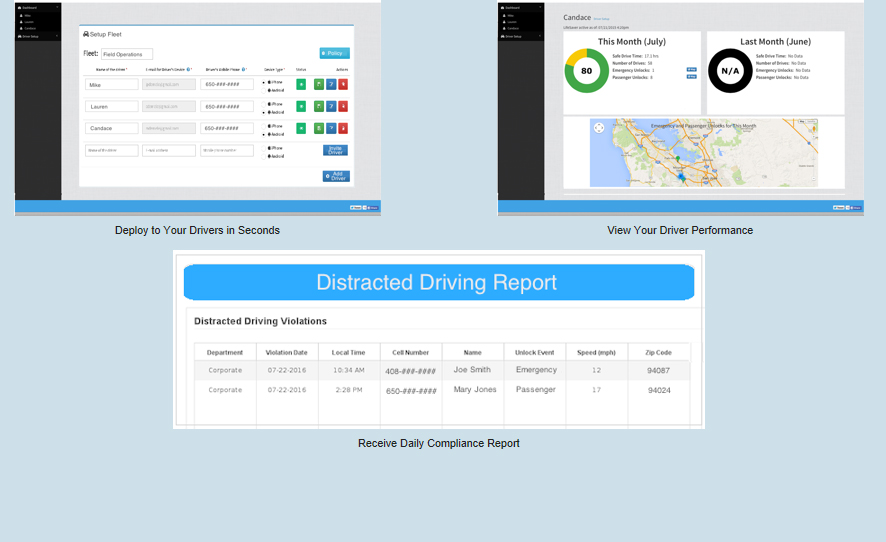This screenshot has width=886, height=542.
Task: Select Android radio in new driver row
Action: [x=264, y=156]
